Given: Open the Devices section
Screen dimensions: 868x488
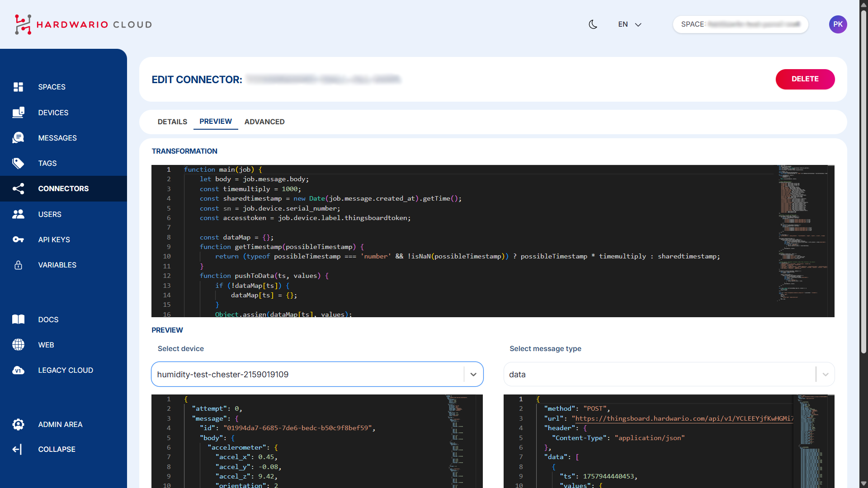Looking at the screenshot, I should (x=53, y=113).
